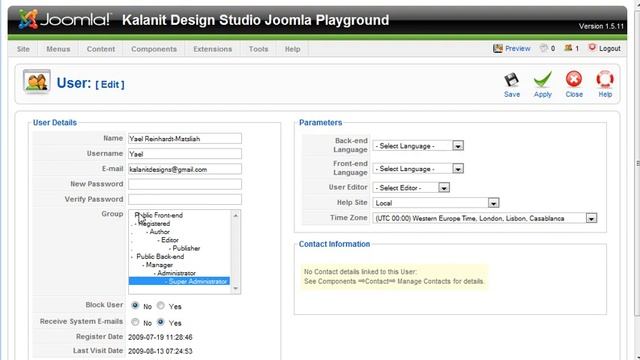Screen dimensions: 640x360
Task: Open the Menus menu
Action: [58, 49]
